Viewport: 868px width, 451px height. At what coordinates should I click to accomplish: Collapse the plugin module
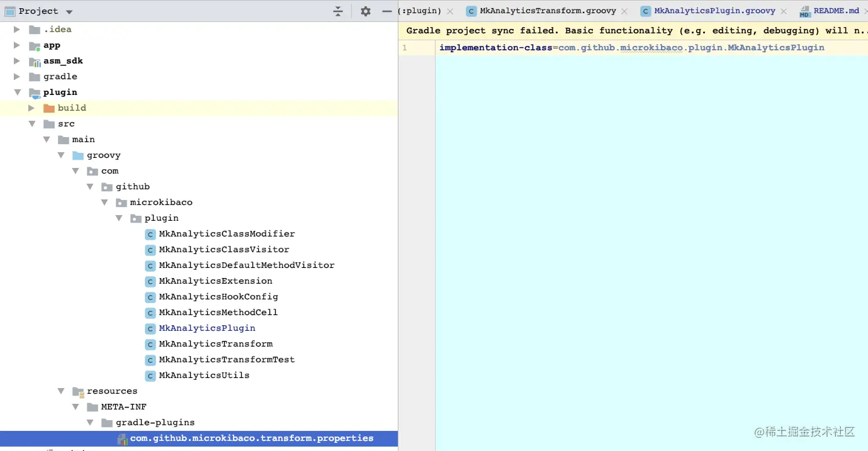tap(17, 92)
